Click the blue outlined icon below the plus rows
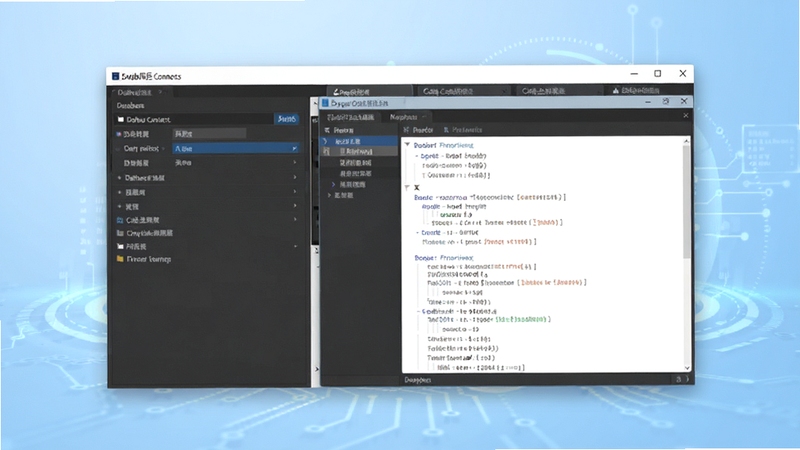 (120, 220)
